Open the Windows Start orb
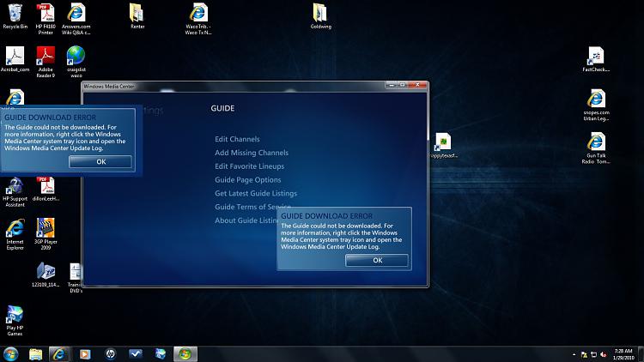Screen dimensions: 644x362 tap(11, 353)
